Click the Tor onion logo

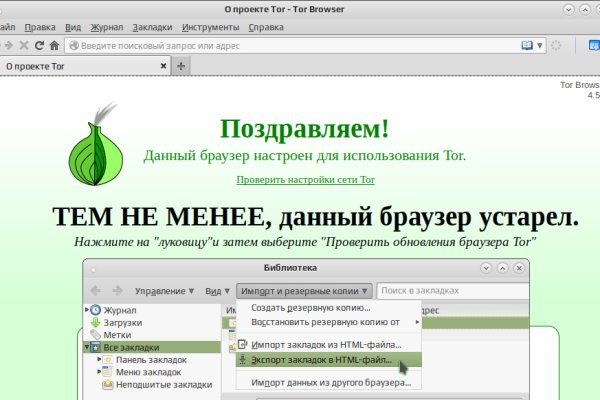pos(100,147)
